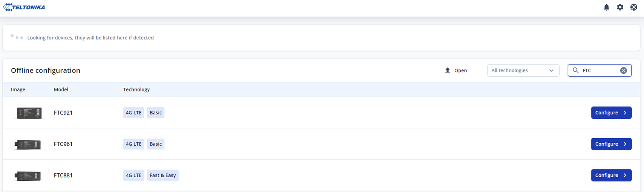This screenshot has width=644, height=192.
Task: Configure the FTC881 device
Action: (x=611, y=175)
